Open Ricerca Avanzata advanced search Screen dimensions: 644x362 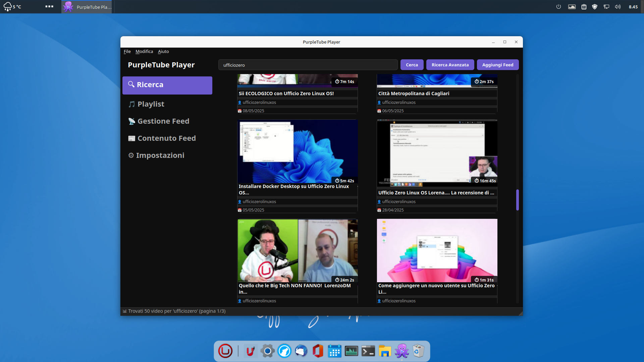pos(450,65)
